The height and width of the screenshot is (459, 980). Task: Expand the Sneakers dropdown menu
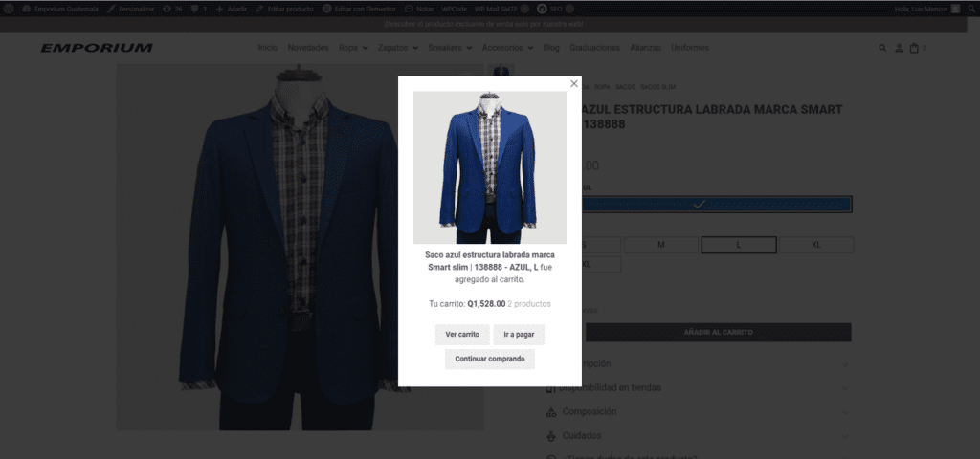coord(450,48)
